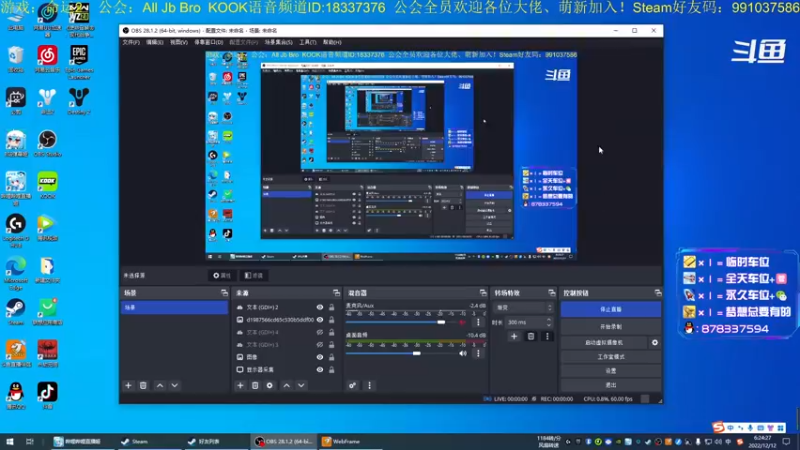Start the virtual camera
This screenshot has width=800, height=450.
click(604, 342)
